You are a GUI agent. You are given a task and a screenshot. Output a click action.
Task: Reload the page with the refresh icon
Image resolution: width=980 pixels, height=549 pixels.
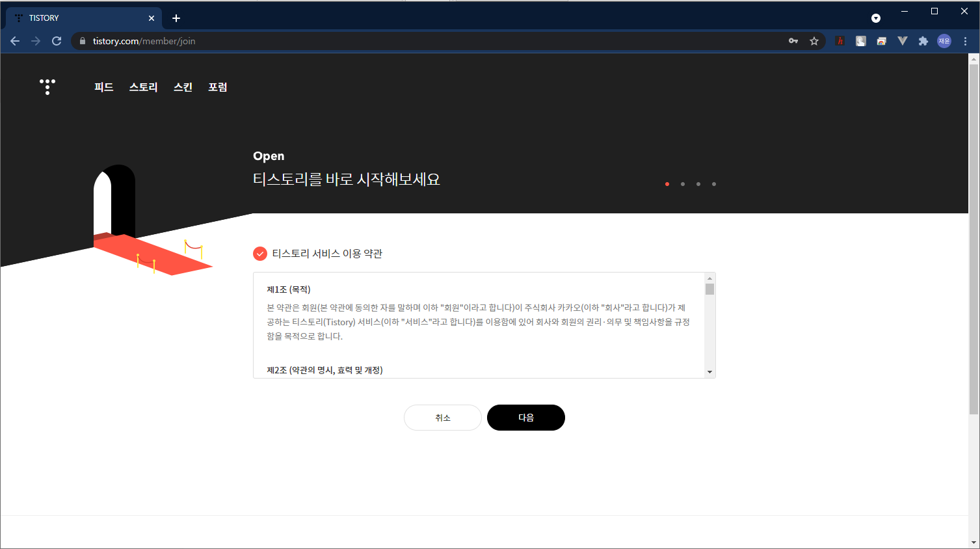[x=57, y=41]
